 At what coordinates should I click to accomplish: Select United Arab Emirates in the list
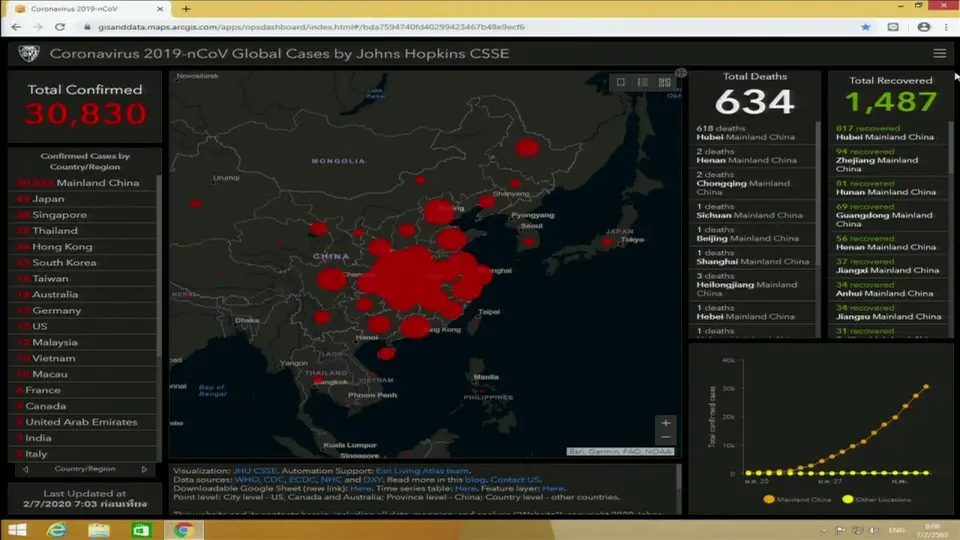point(83,422)
